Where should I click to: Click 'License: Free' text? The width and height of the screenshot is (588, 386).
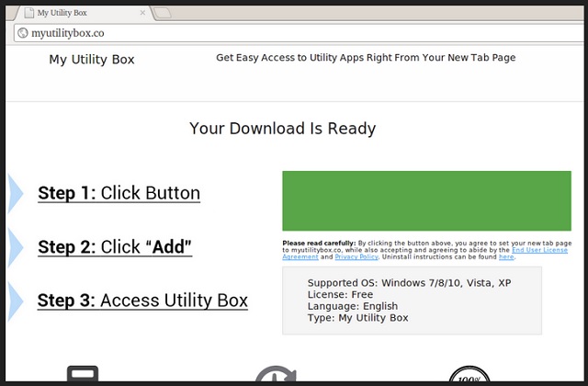tap(340, 294)
